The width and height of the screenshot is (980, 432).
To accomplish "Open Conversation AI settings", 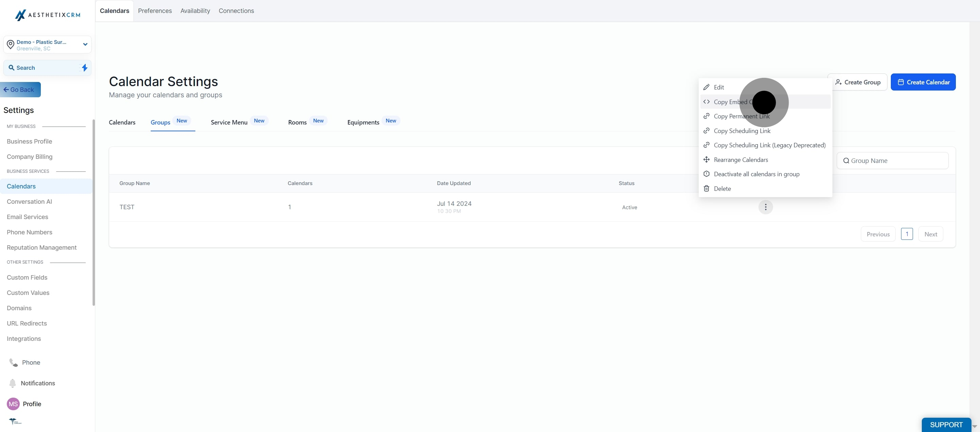I will pyautogui.click(x=29, y=202).
